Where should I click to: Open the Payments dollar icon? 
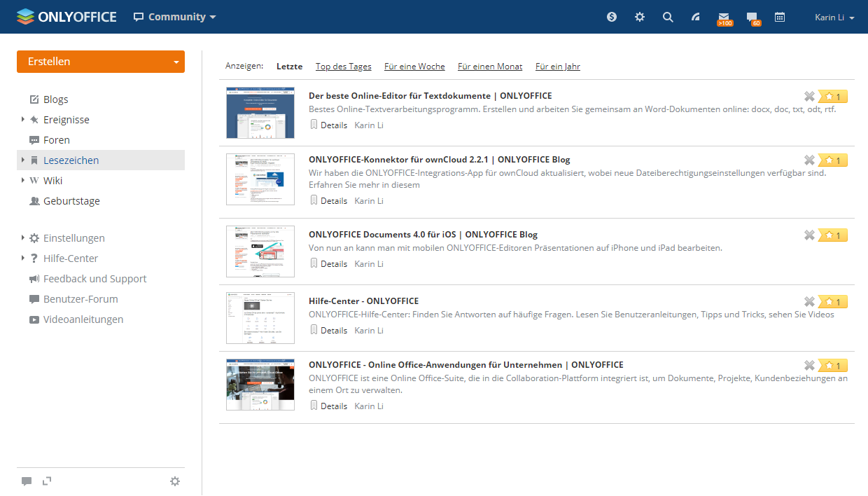point(612,17)
